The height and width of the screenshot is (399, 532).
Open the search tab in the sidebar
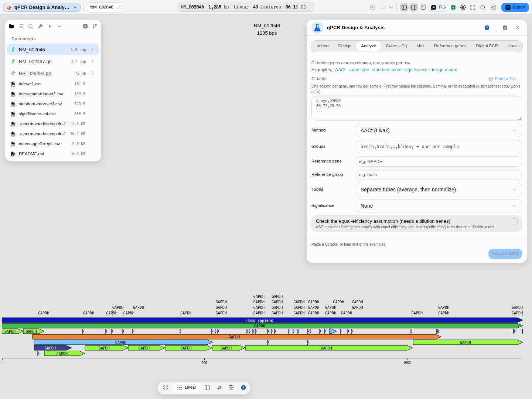pyautogui.click(x=31, y=26)
